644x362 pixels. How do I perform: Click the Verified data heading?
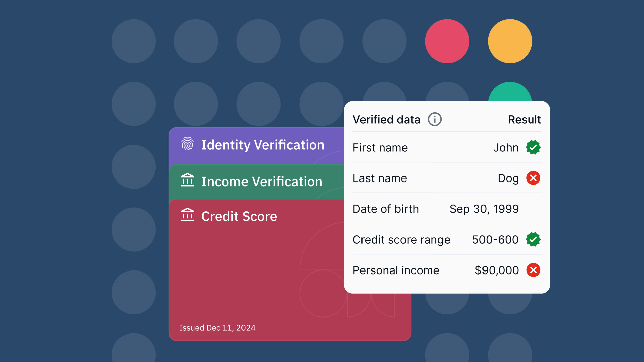click(x=386, y=120)
